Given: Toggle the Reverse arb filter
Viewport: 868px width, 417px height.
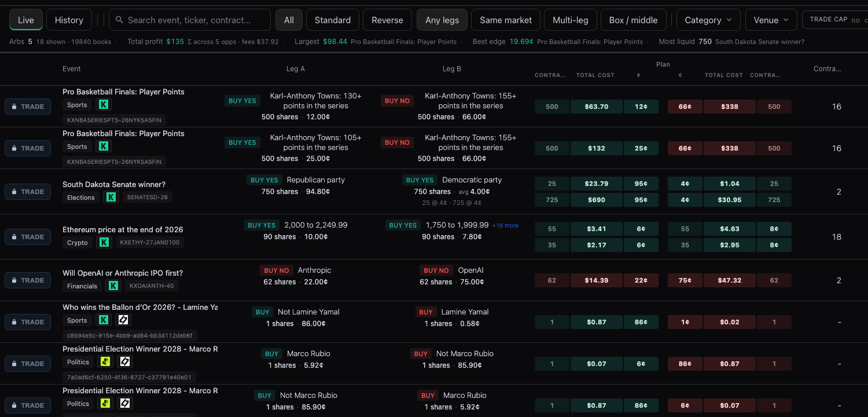Looking at the screenshot, I should [387, 20].
